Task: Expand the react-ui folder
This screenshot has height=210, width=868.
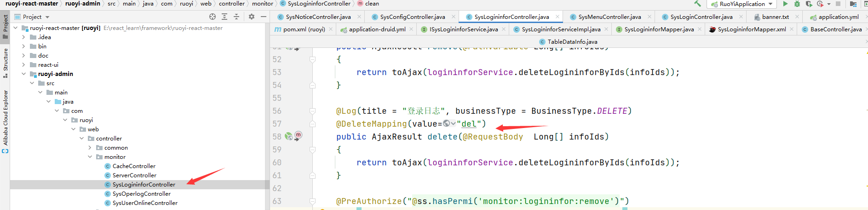Action: click(x=24, y=64)
